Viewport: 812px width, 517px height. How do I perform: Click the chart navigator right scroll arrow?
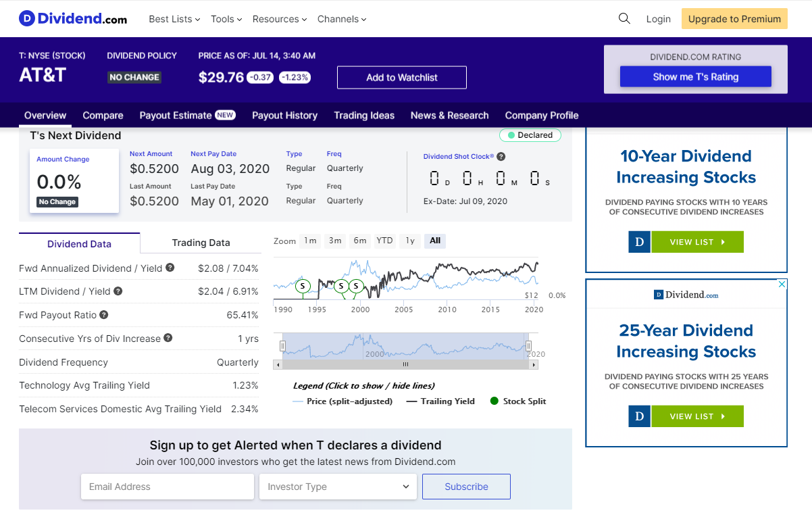click(534, 364)
